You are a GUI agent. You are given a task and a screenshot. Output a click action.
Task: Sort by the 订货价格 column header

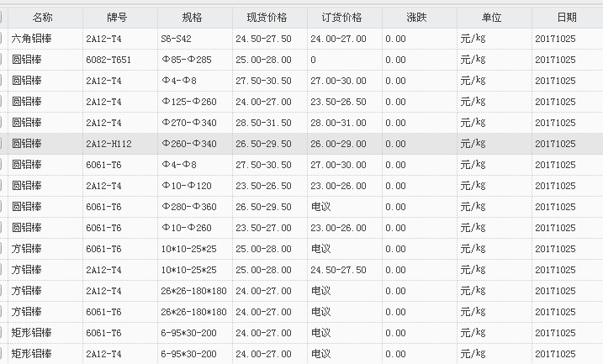click(x=343, y=17)
